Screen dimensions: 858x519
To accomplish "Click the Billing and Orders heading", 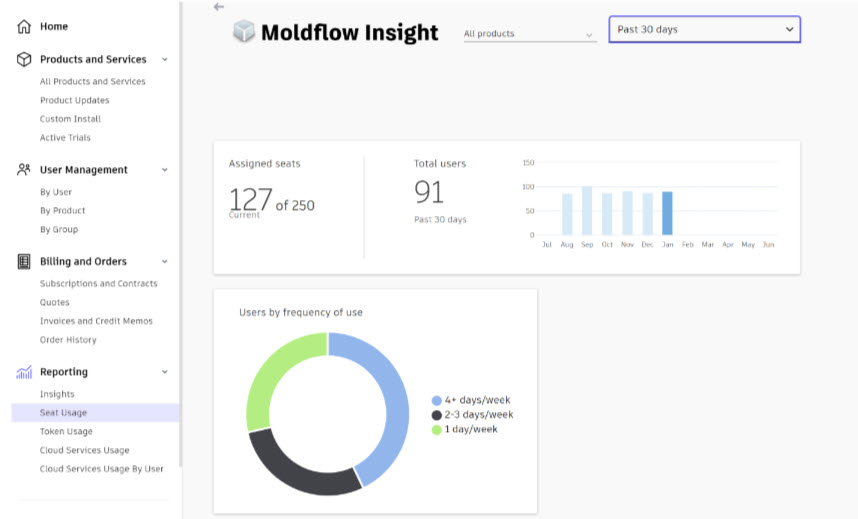I will (x=83, y=262).
